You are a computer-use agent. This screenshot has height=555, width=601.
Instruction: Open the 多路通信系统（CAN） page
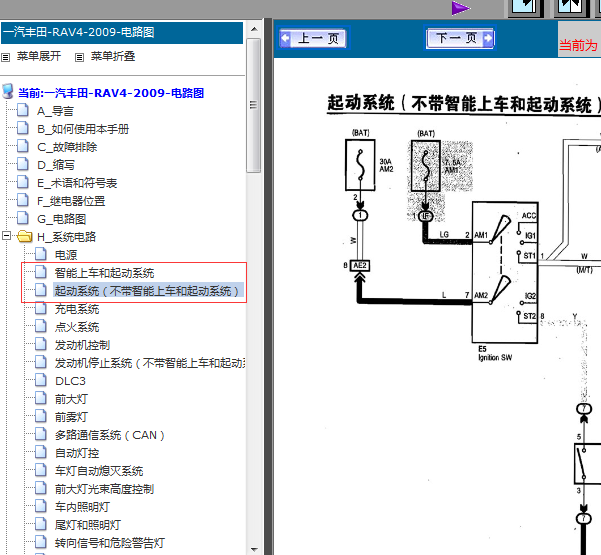click(x=110, y=435)
